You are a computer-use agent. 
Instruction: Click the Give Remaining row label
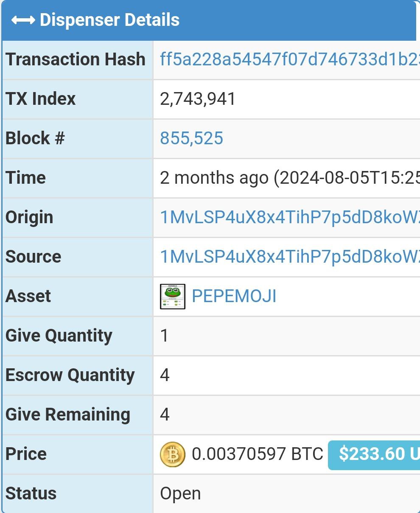68,415
